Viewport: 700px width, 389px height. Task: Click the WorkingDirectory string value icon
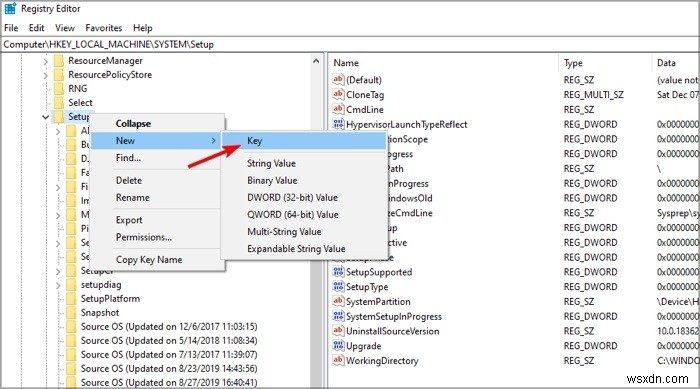click(338, 360)
